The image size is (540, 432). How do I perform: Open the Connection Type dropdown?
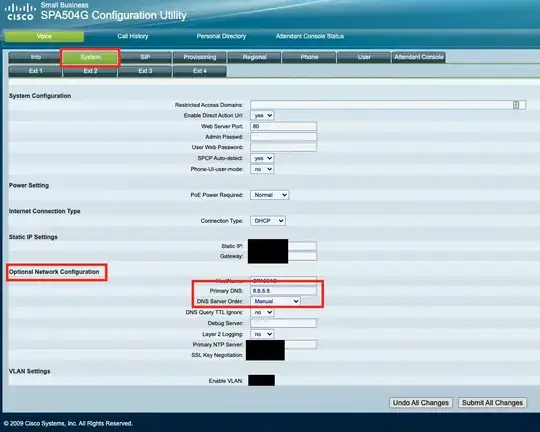pos(268,221)
